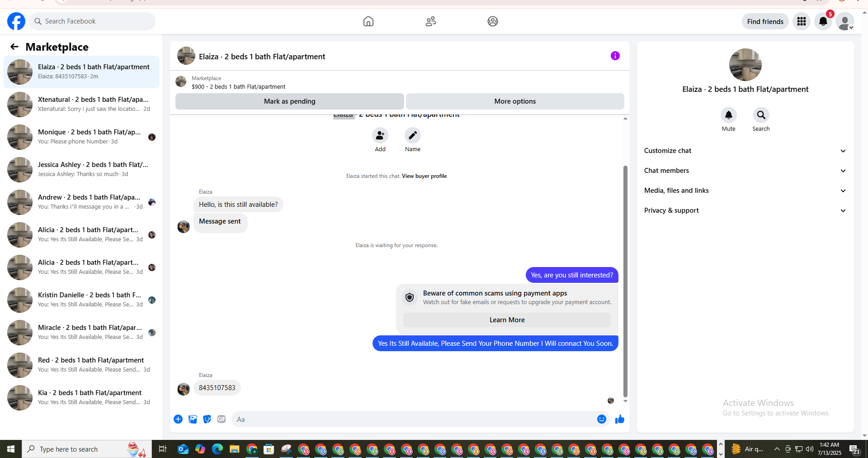Open the Kristin Danielle conversation
868x458 pixels.
(x=81, y=300)
